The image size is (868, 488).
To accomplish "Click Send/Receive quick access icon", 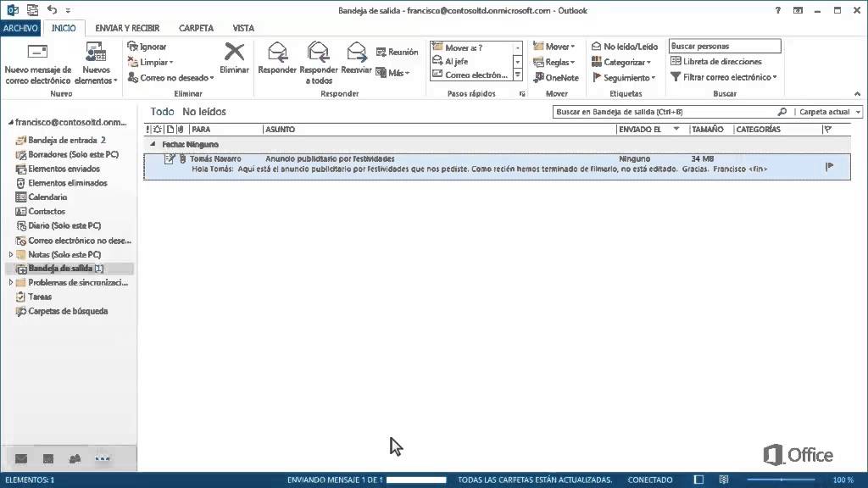I will (33, 10).
